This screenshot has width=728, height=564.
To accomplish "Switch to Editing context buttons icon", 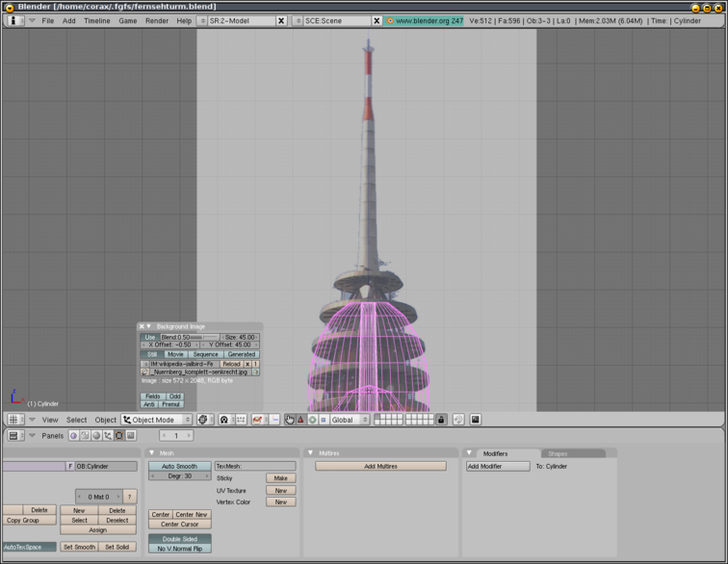I will (x=119, y=435).
